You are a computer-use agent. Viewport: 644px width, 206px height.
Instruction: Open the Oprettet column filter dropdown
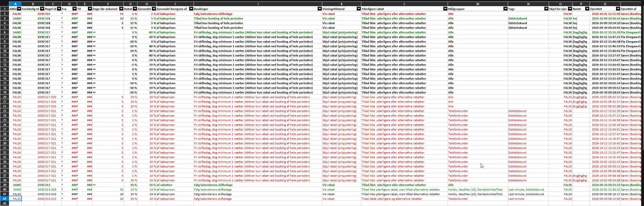coord(618,9)
